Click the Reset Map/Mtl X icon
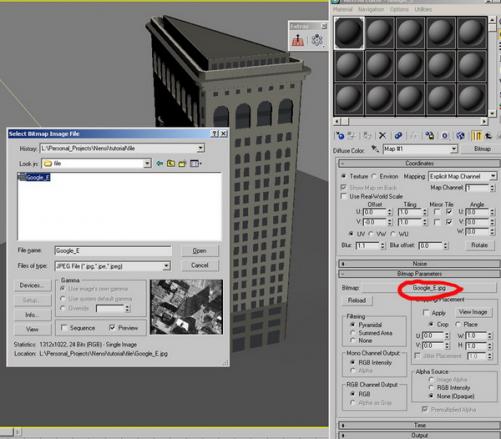The width and height of the screenshot is (501, 439). click(x=382, y=136)
